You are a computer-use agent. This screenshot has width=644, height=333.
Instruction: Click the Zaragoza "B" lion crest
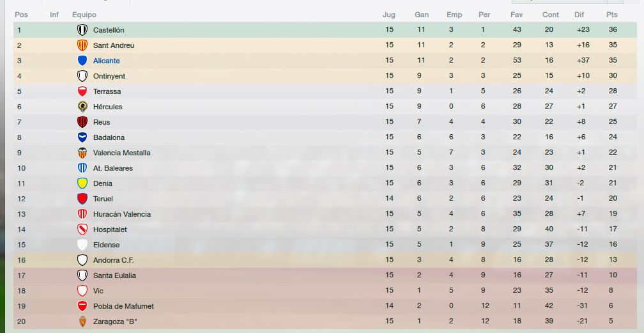coord(82,321)
